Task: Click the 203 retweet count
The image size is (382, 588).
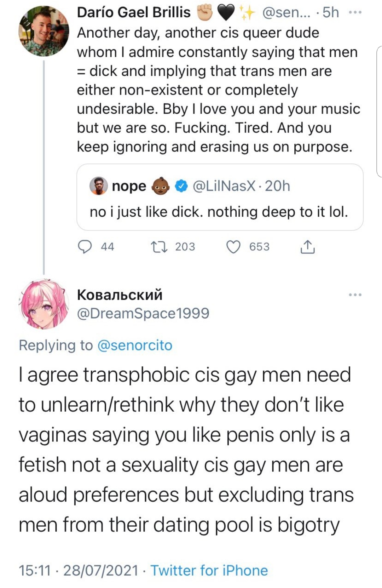Action: pyautogui.click(x=185, y=247)
